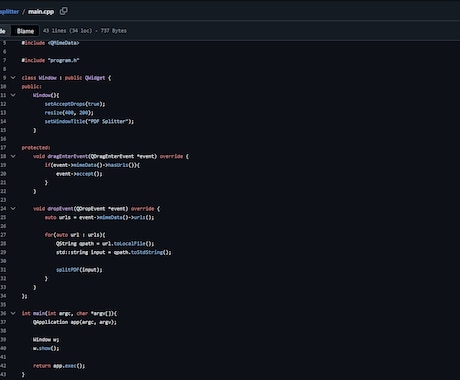460x380 pixels.
Task: Collapse the main function at line 36
Action: tap(13, 313)
